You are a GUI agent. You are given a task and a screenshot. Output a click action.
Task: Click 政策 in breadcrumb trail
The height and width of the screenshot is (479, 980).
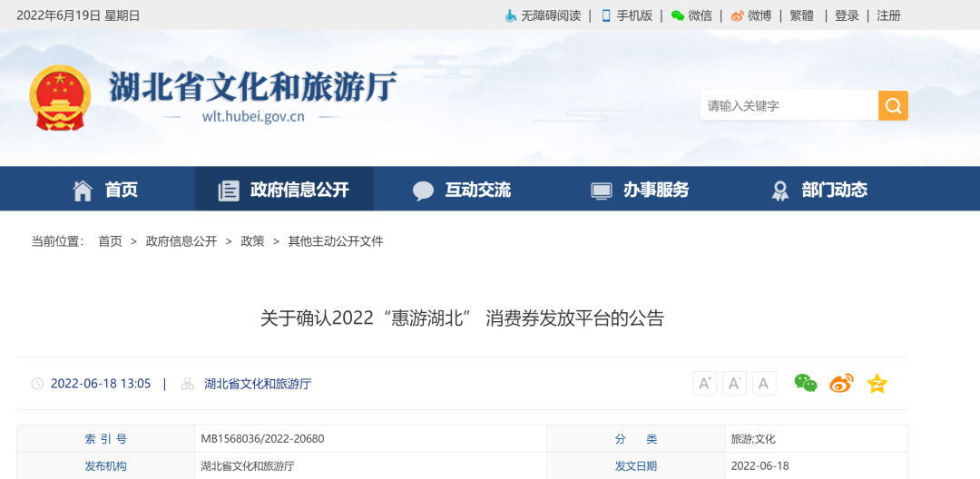click(252, 241)
